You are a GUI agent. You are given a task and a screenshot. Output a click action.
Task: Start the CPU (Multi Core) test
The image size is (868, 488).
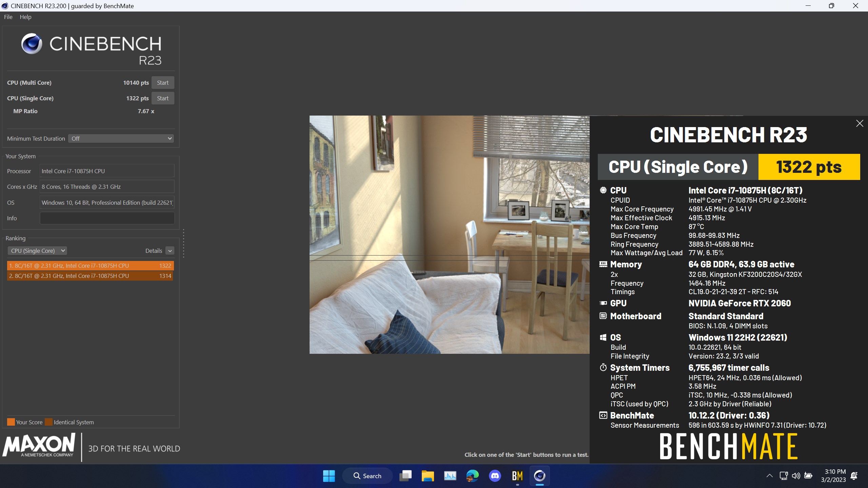point(163,83)
